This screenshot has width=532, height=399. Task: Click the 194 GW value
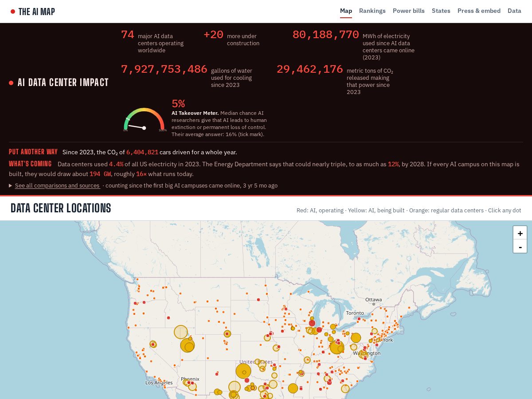(x=100, y=174)
